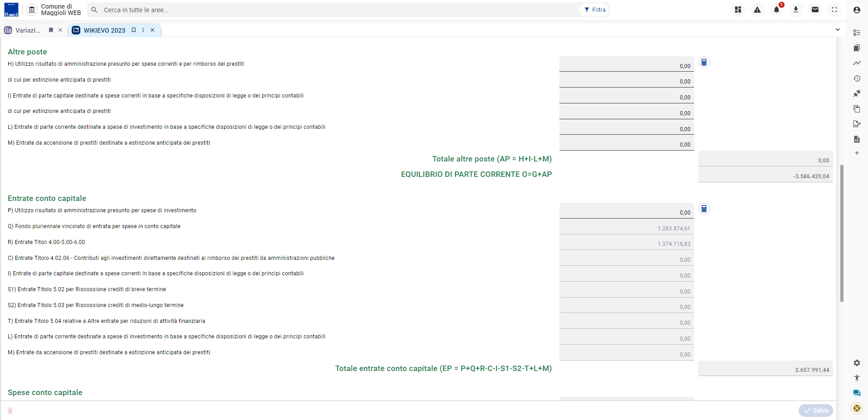Click the Filtra button

coord(594,10)
